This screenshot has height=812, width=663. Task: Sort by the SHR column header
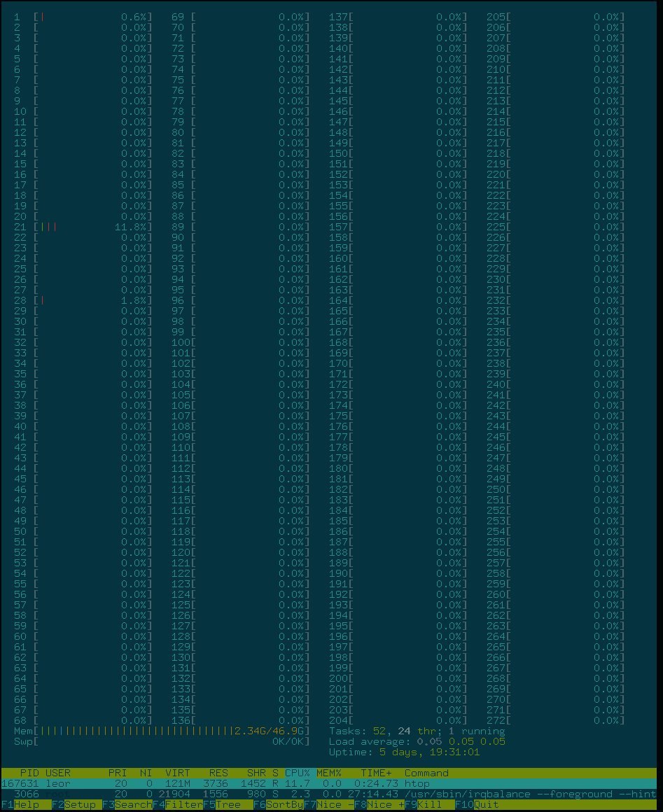256,773
